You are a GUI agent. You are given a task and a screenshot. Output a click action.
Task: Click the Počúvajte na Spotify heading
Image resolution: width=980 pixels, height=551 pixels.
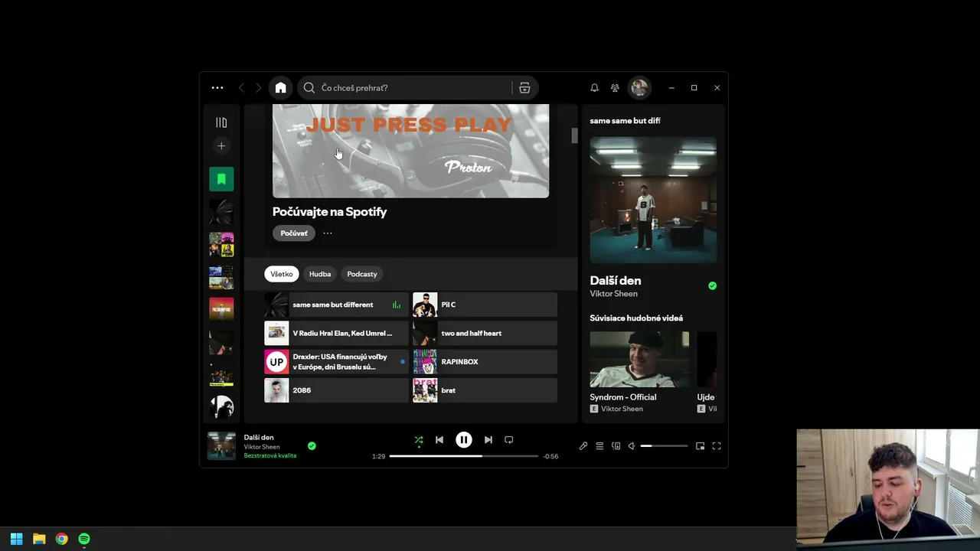[x=330, y=212]
